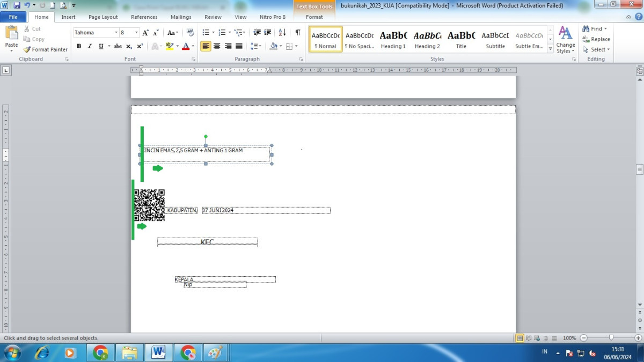Switch to the References tab
The image size is (644, 362).
144,17
